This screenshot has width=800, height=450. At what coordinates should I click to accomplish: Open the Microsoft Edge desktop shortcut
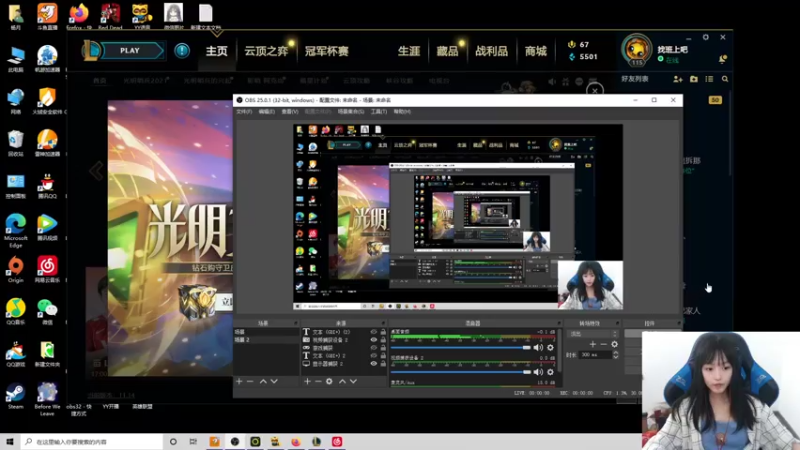15,231
